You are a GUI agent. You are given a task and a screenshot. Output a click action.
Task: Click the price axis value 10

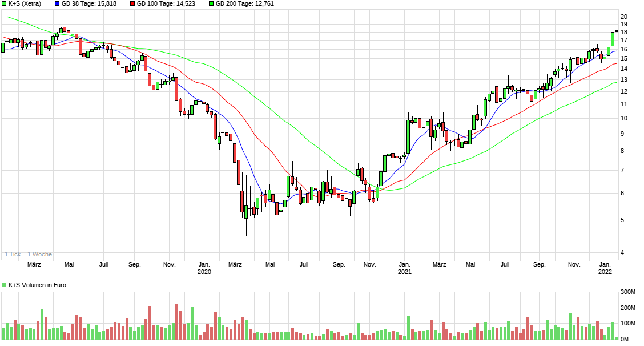click(x=624, y=118)
